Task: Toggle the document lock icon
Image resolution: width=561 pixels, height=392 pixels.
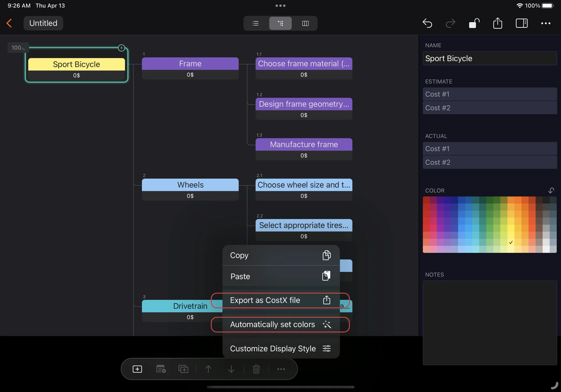Action: click(474, 23)
